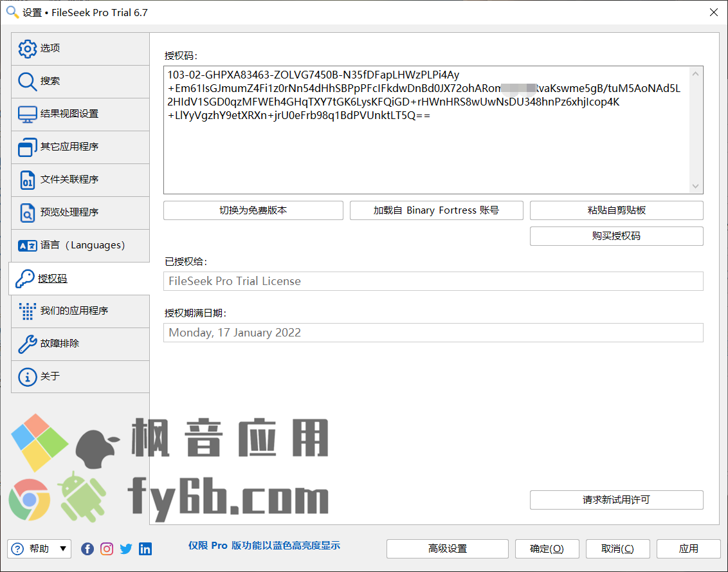728x572 pixels.
Task: Click 切换为免费版本 button
Action: (x=253, y=210)
